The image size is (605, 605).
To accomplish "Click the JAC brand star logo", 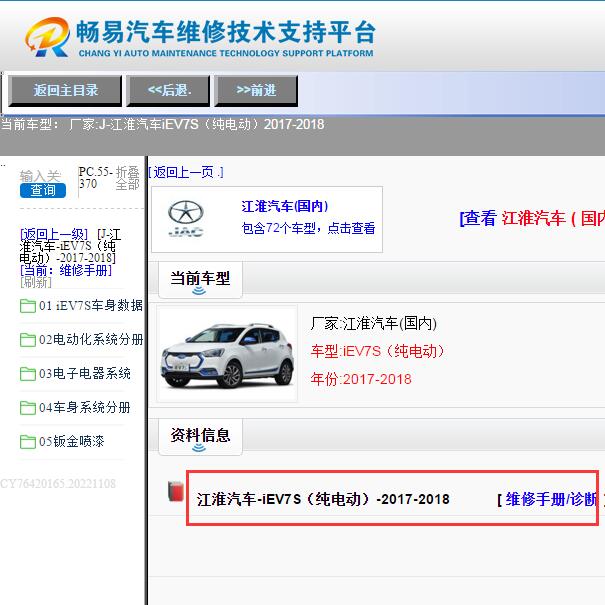I will coord(186,218).
